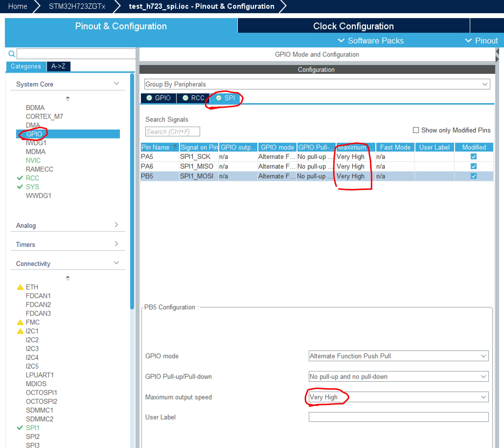Select SDMMC2 in the Connectivity tree
This screenshot has width=504, height=448.
click(x=39, y=419)
